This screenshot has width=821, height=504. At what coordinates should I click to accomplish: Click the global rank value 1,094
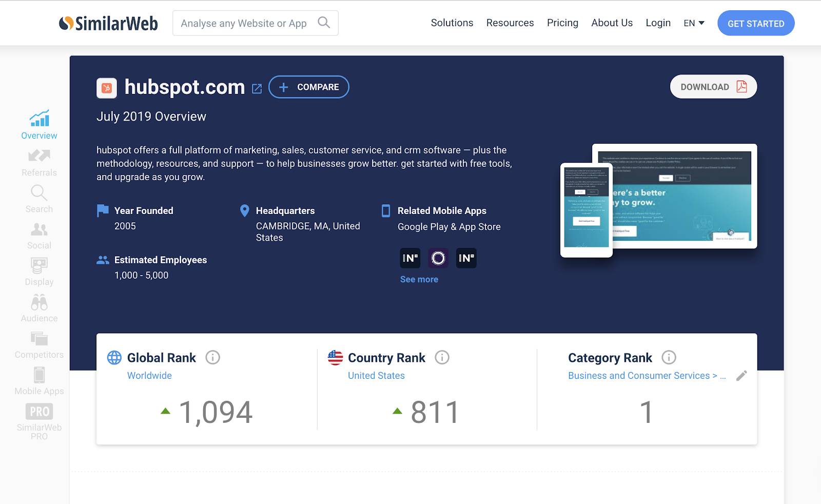click(x=216, y=412)
